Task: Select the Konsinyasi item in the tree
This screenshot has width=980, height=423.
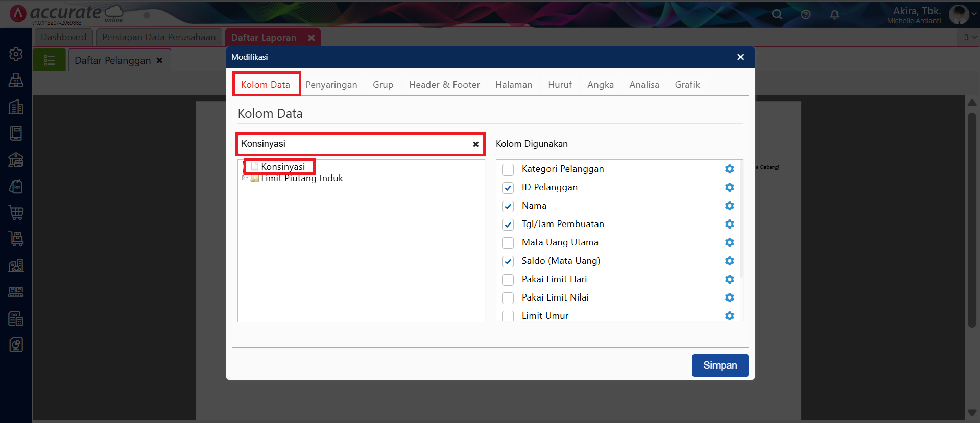Action: (x=282, y=167)
